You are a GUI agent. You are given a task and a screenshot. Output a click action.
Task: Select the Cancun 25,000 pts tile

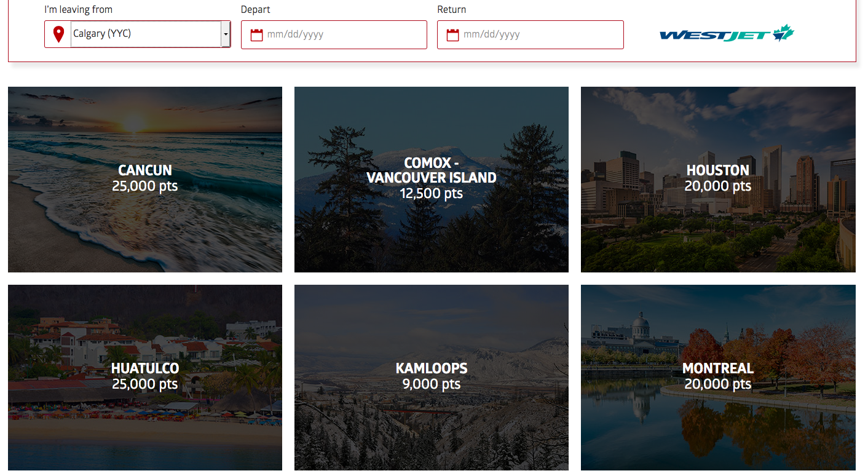[145, 179]
